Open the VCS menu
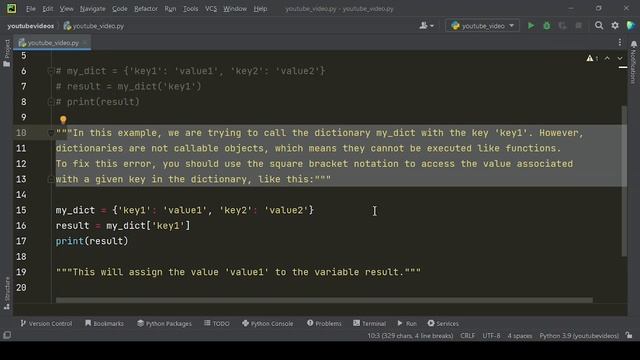This screenshot has height=360, width=640. tap(211, 9)
